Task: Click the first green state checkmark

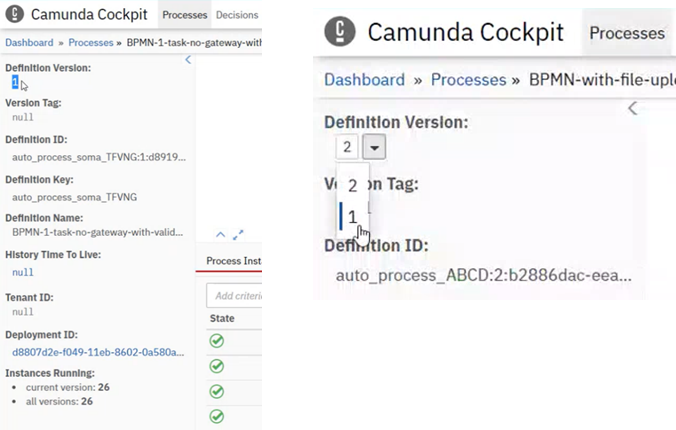Action: pyautogui.click(x=216, y=341)
